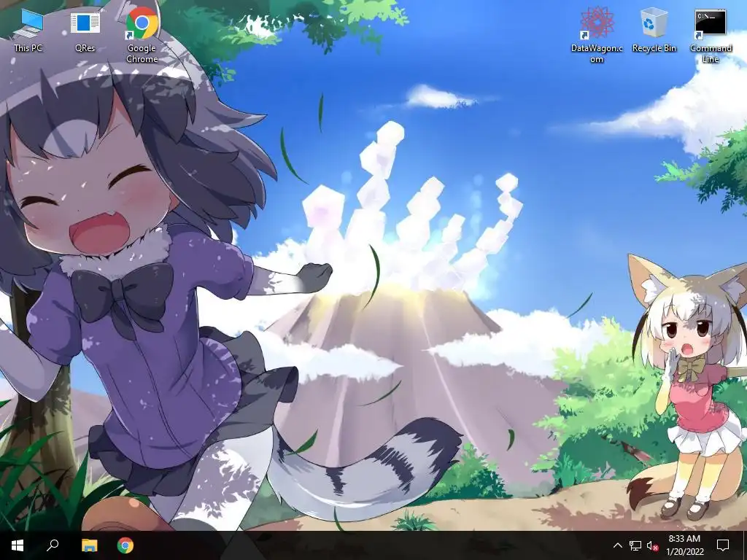Select the This PC desktop icon

click(x=28, y=30)
